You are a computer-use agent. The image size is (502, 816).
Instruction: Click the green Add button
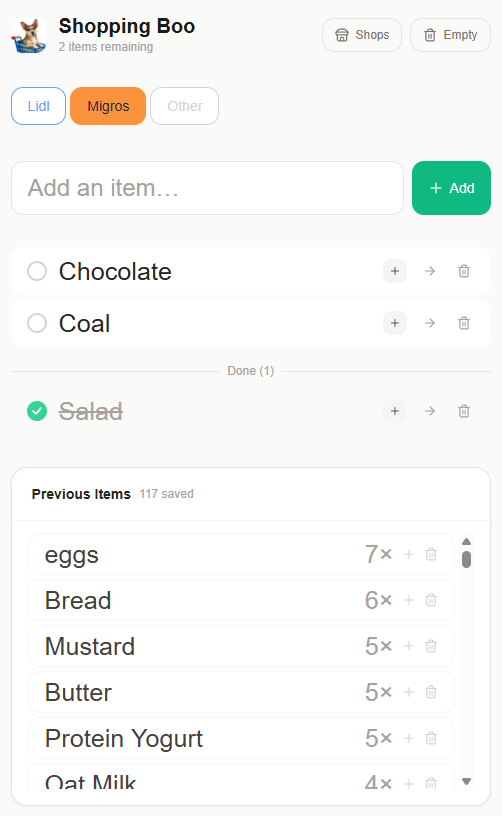tap(452, 188)
